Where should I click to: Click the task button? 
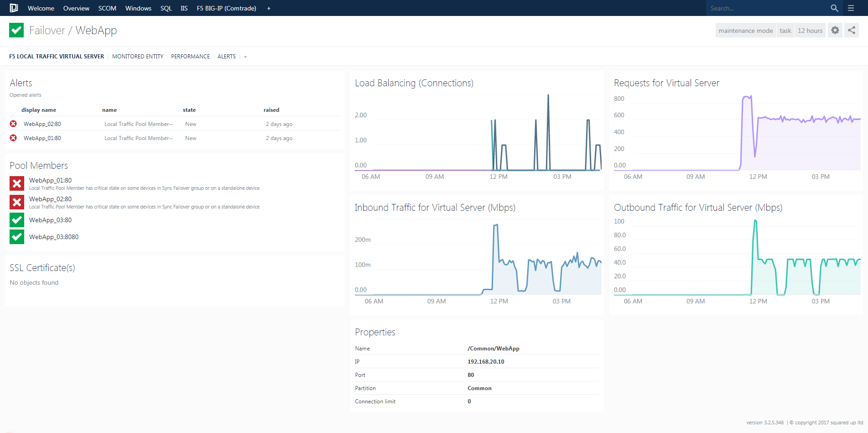[x=785, y=30]
